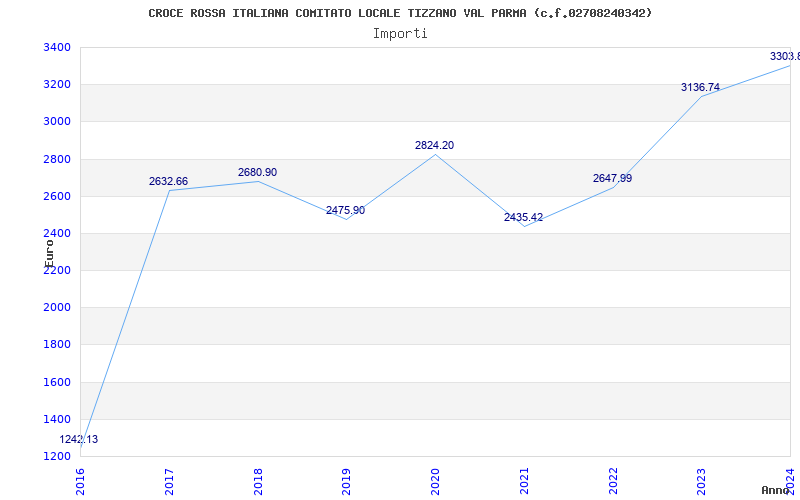Click y-axis value 1800

[56, 345]
